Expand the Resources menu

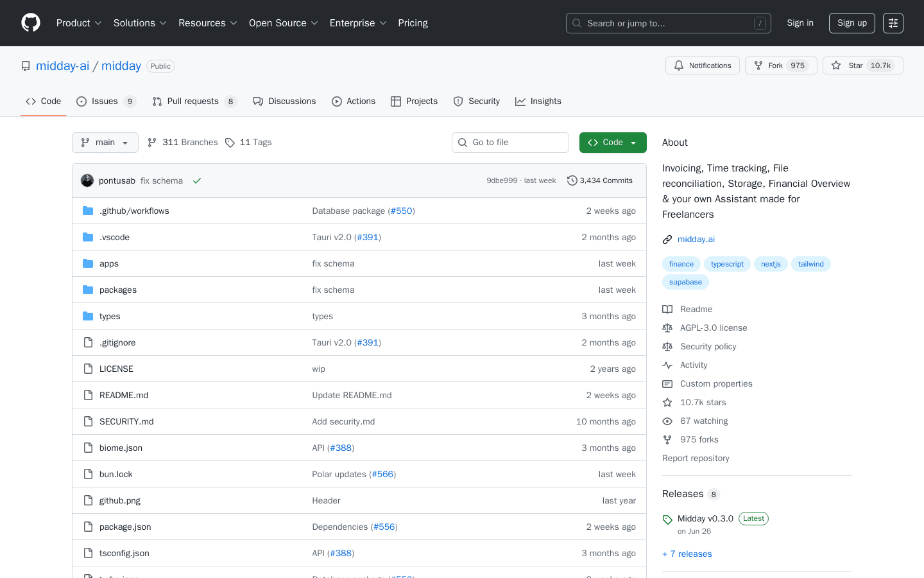point(208,23)
